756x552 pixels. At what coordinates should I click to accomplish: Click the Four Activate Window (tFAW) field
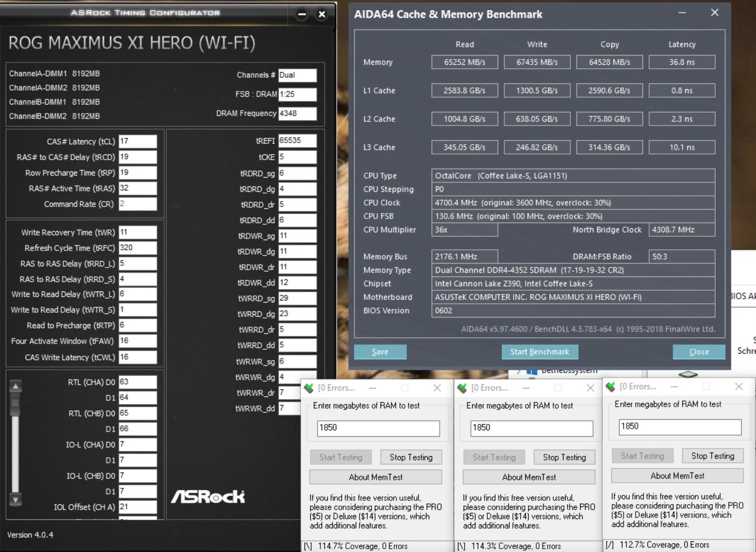tap(137, 341)
